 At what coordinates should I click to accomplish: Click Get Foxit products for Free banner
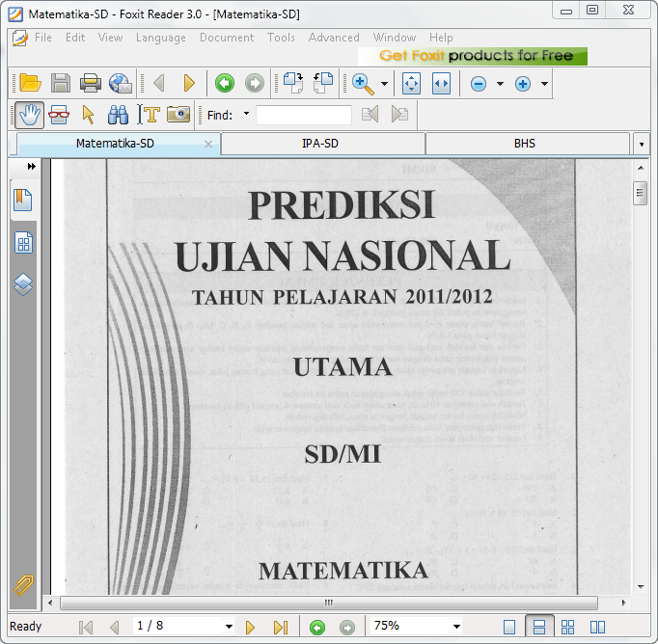click(x=473, y=56)
